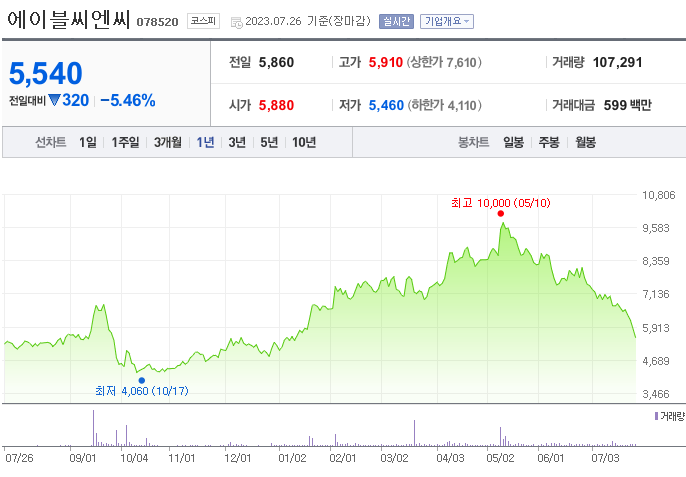Click the 2023.07.26 기준(장마감) date text

308,21
